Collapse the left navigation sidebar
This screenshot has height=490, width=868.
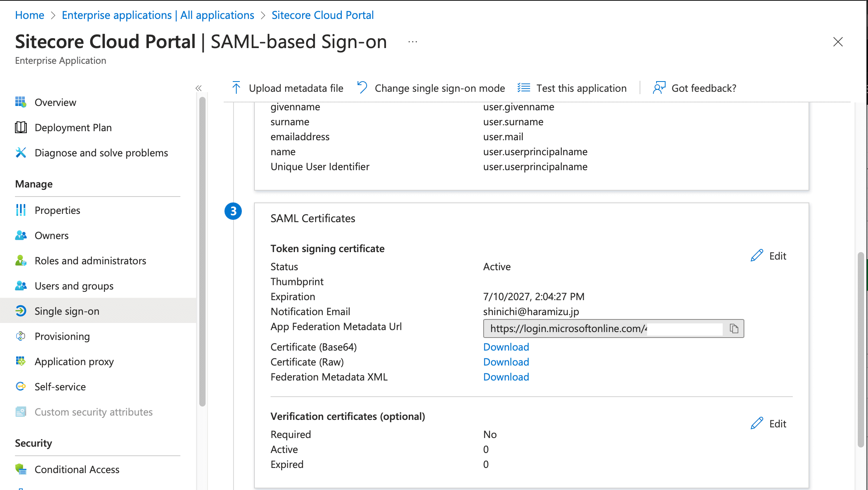click(198, 88)
